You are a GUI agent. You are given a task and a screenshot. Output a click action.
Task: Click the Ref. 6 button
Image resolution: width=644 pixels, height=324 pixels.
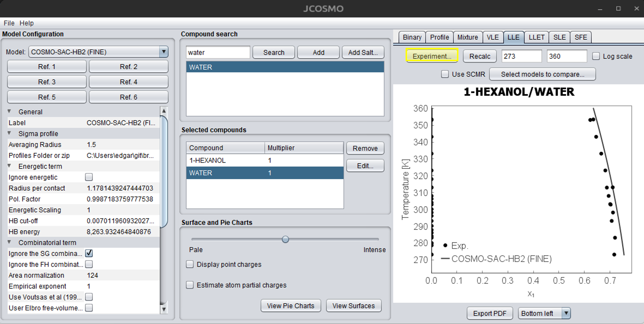(128, 97)
